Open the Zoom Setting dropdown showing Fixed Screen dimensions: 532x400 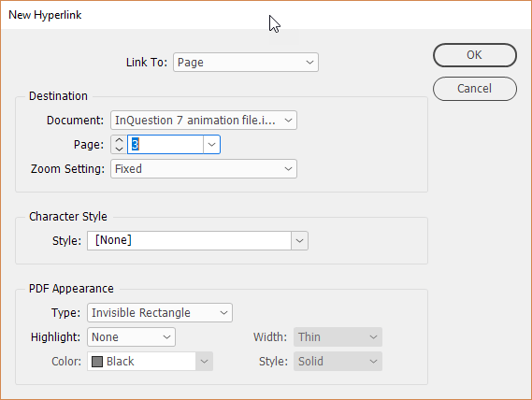[204, 168]
